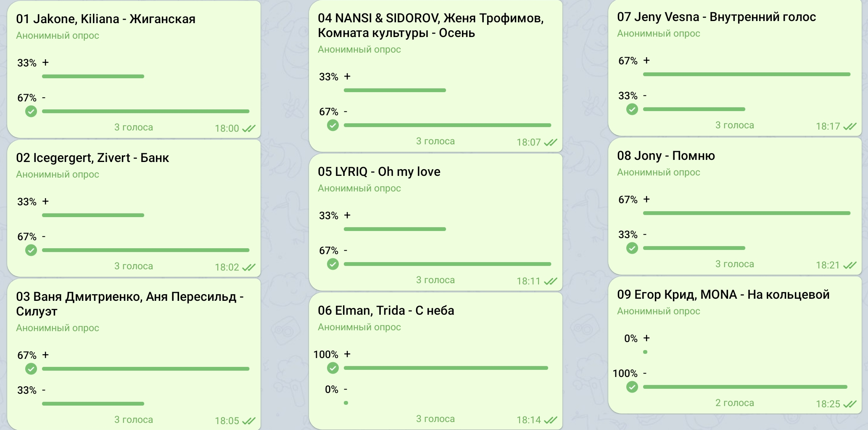Image resolution: width=868 pixels, height=430 pixels.
Task: Open the 3 голоса count under Банк poll
Action: [134, 266]
